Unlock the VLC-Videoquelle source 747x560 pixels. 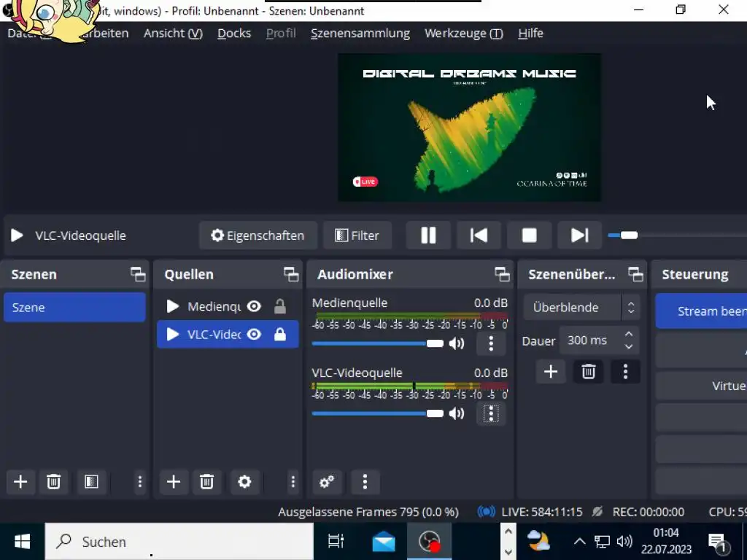280,334
